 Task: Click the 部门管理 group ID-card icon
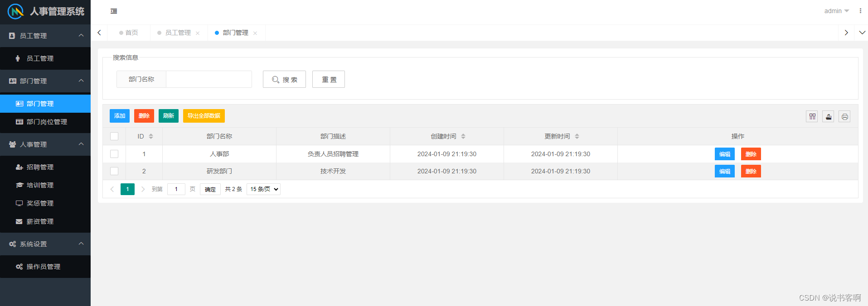(x=13, y=81)
